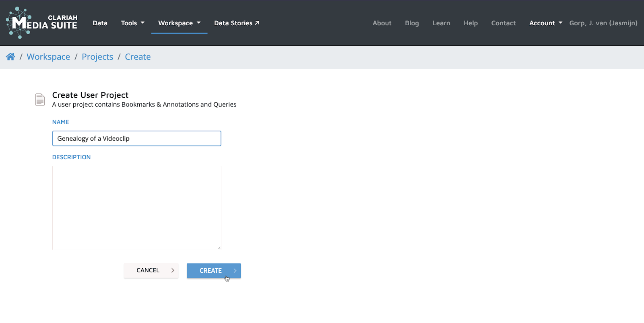Screen dimensions: 644x323
Task: Click user name Gorp, J. van (Jasmijn)
Action: click(x=603, y=23)
